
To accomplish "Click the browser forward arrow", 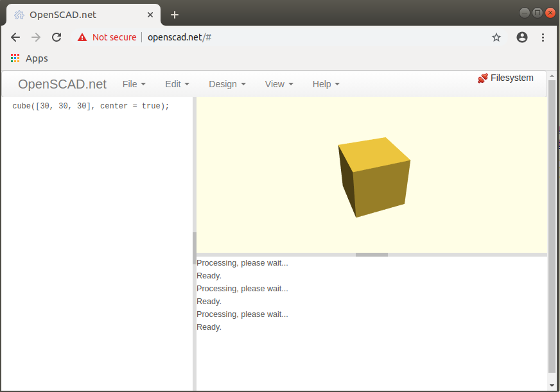I will [36, 37].
